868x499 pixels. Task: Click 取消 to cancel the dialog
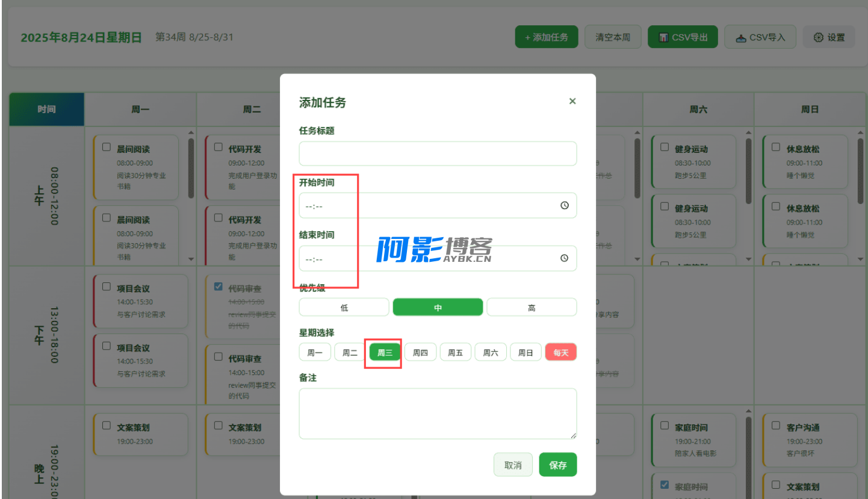coord(513,465)
